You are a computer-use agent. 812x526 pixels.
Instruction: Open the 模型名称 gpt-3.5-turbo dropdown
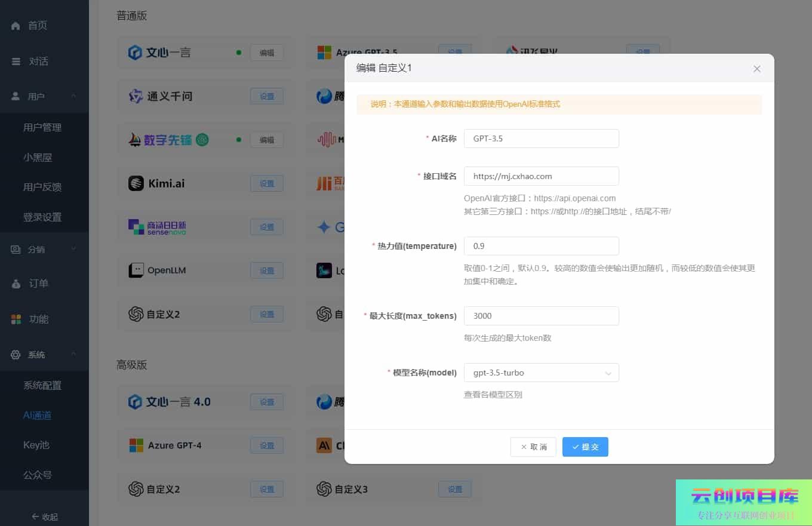541,373
